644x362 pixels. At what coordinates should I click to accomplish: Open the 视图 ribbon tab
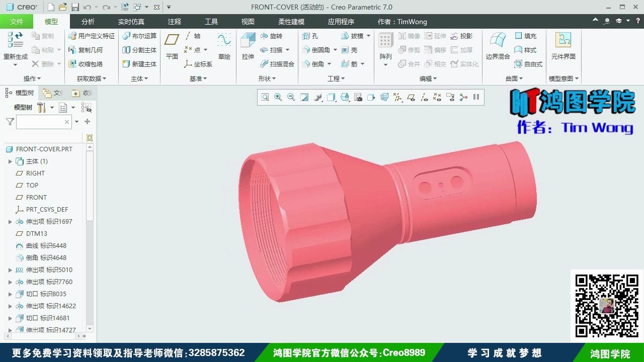click(x=248, y=21)
